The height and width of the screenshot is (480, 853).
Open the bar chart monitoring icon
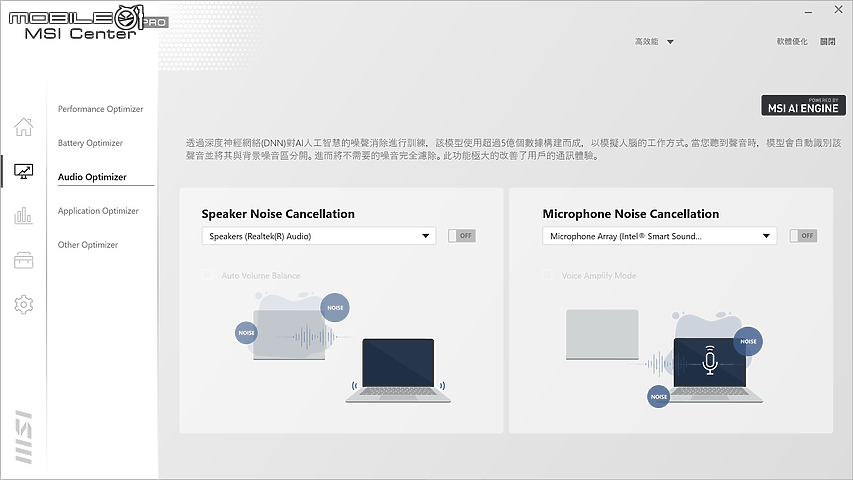[x=23, y=216]
